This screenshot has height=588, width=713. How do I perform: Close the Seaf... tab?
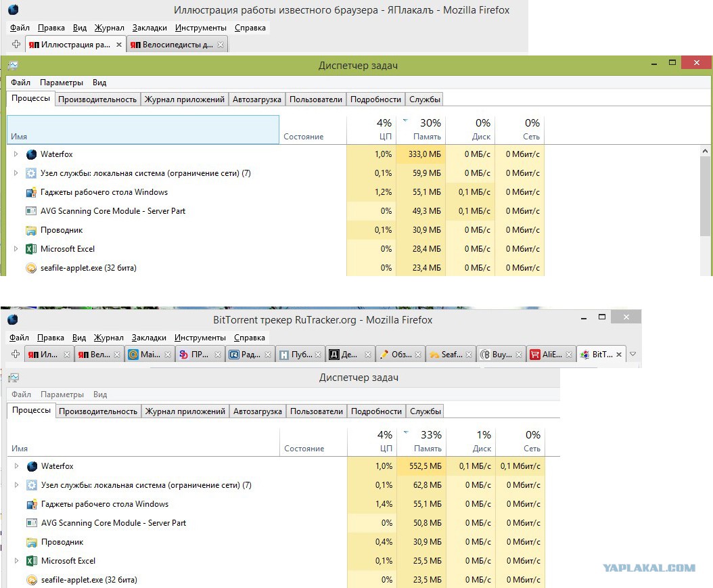pos(469,355)
